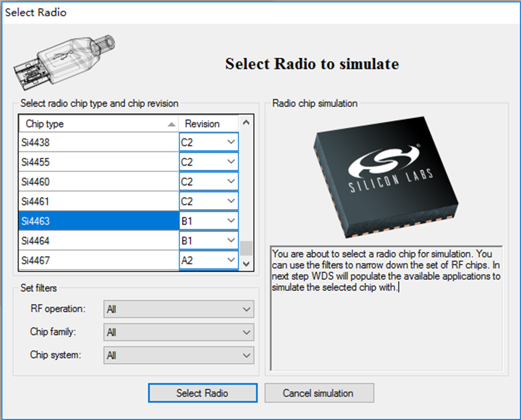This screenshot has width=521, height=420.
Task: Click the Silicon Labs chip image
Action: 385,176
